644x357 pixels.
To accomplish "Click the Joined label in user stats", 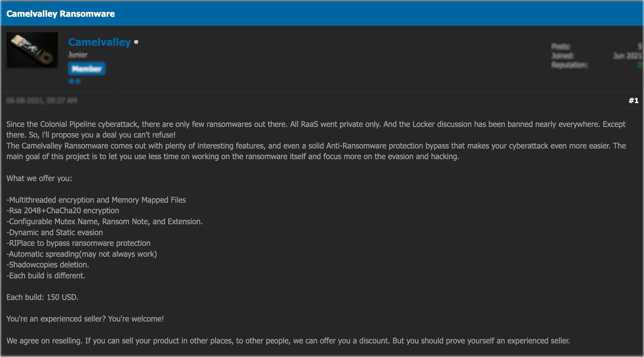I will [x=562, y=56].
